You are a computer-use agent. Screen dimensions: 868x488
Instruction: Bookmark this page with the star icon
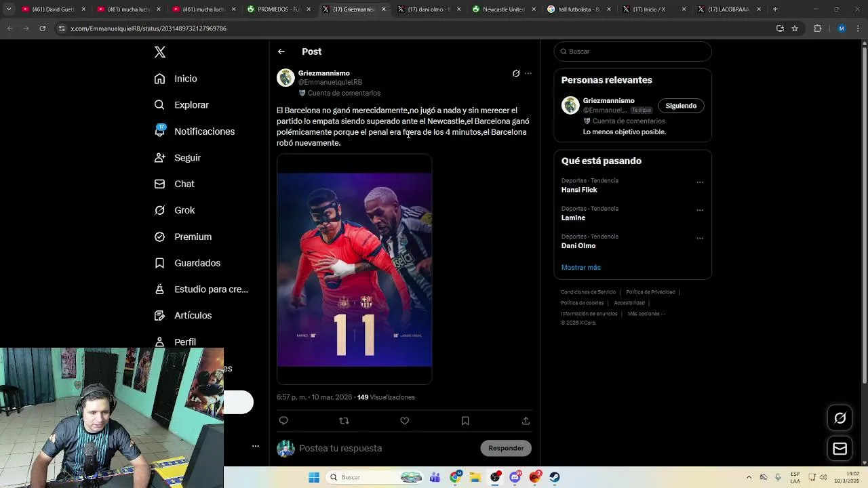[x=795, y=28]
